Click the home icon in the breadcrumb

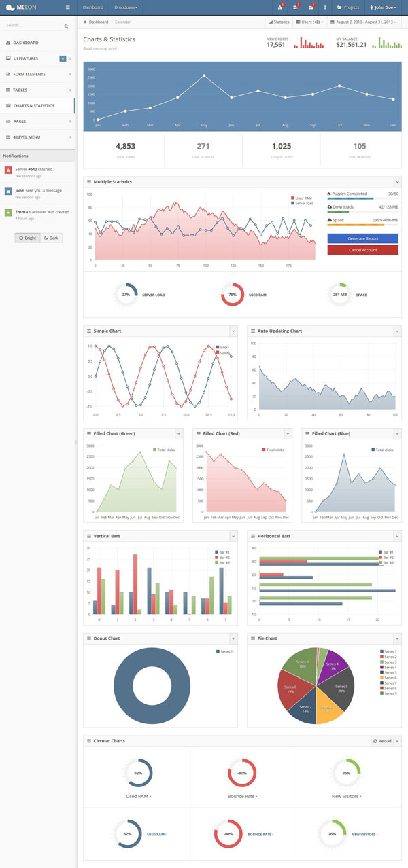pos(85,22)
